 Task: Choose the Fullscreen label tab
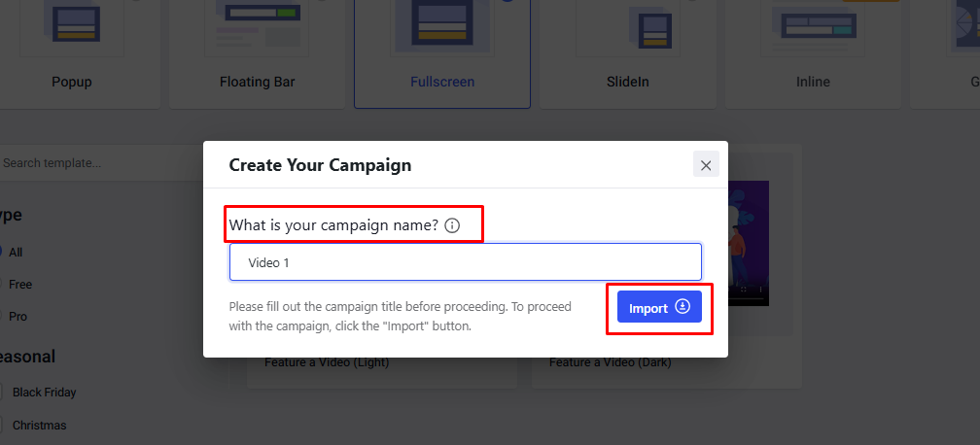tap(442, 82)
